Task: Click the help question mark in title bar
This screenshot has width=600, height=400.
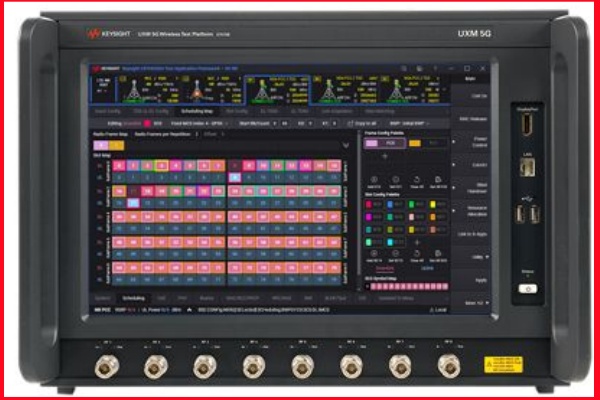Action: pyautogui.click(x=435, y=69)
